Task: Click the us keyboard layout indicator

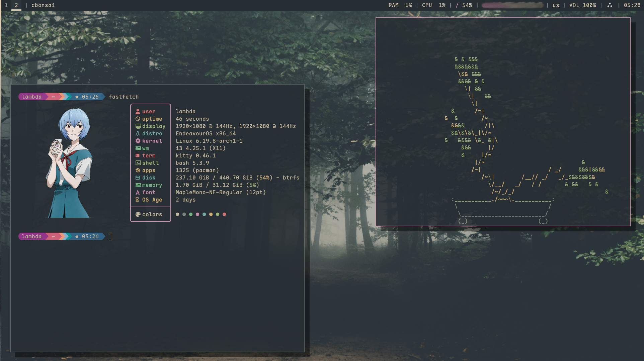Action: click(556, 5)
